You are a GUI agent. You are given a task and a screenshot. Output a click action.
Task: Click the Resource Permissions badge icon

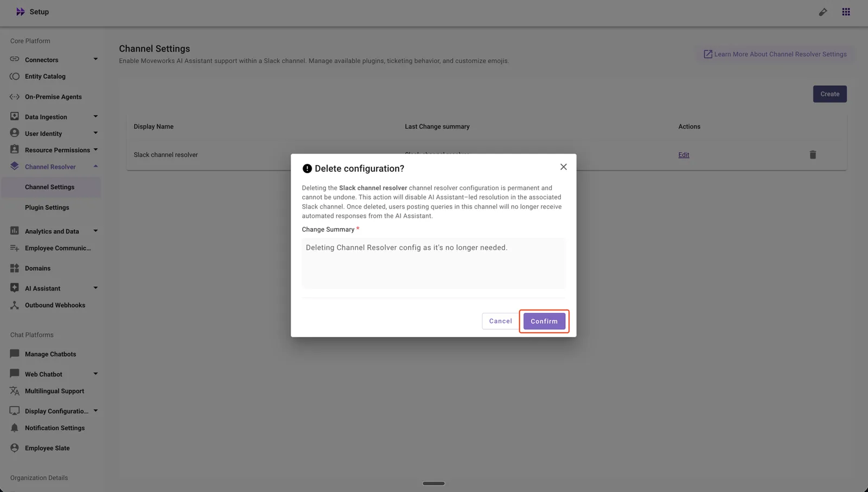pos(15,149)
